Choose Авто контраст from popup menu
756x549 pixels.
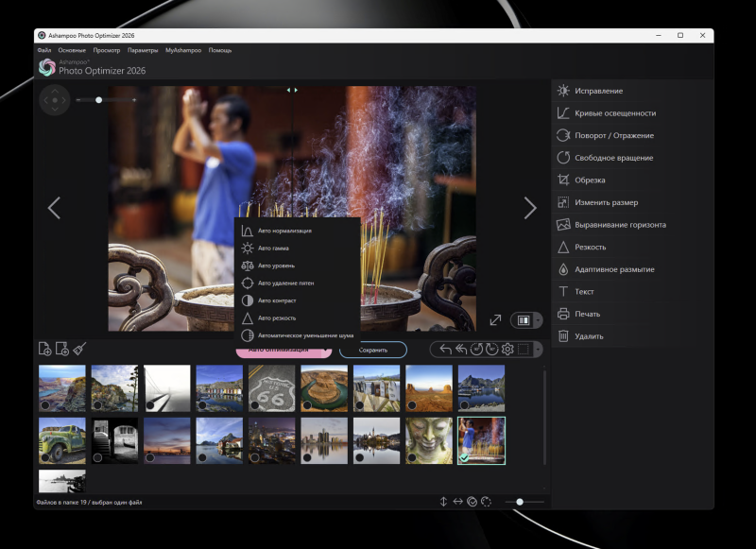(298, 300)
